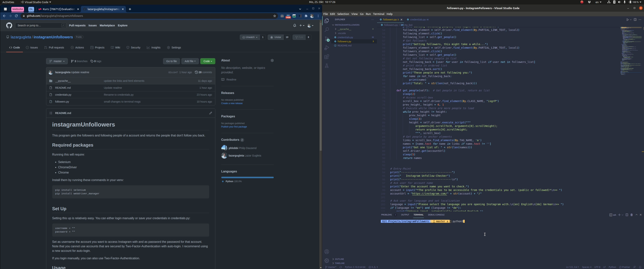Open the Actions tab of the repository
Viewport: 644px width, 269px height.
(78, 48)
